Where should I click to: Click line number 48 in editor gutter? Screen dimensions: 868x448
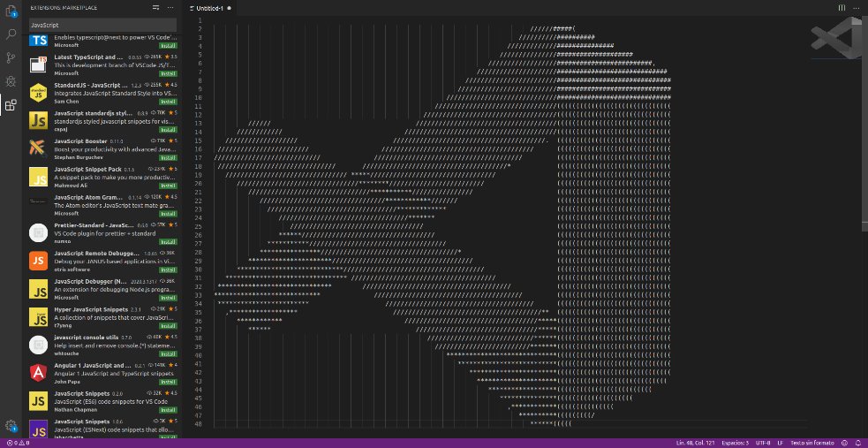tap(199, 424)
